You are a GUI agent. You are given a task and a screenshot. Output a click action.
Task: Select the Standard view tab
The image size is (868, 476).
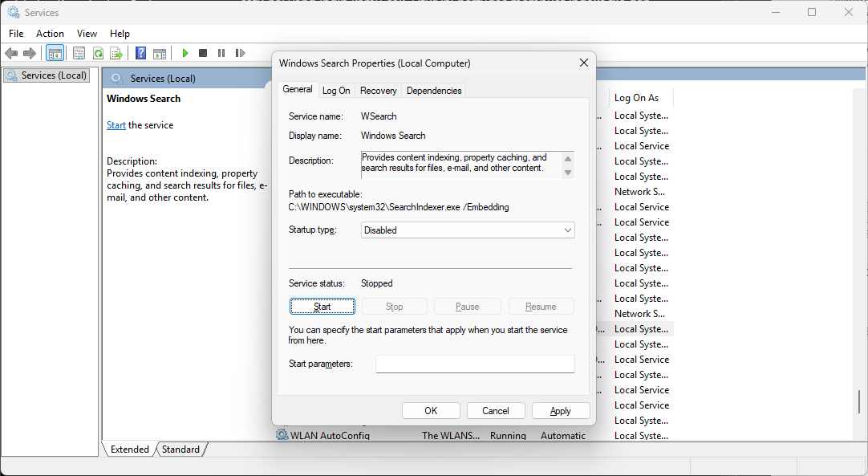pyautogui.click(x=181, y=450)
